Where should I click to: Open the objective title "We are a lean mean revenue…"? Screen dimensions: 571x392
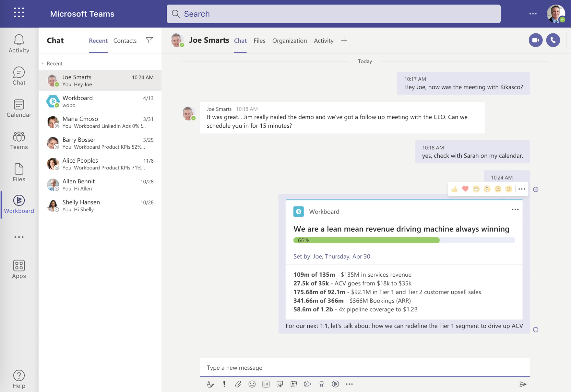pyautogui.click(x=401, y=229)
